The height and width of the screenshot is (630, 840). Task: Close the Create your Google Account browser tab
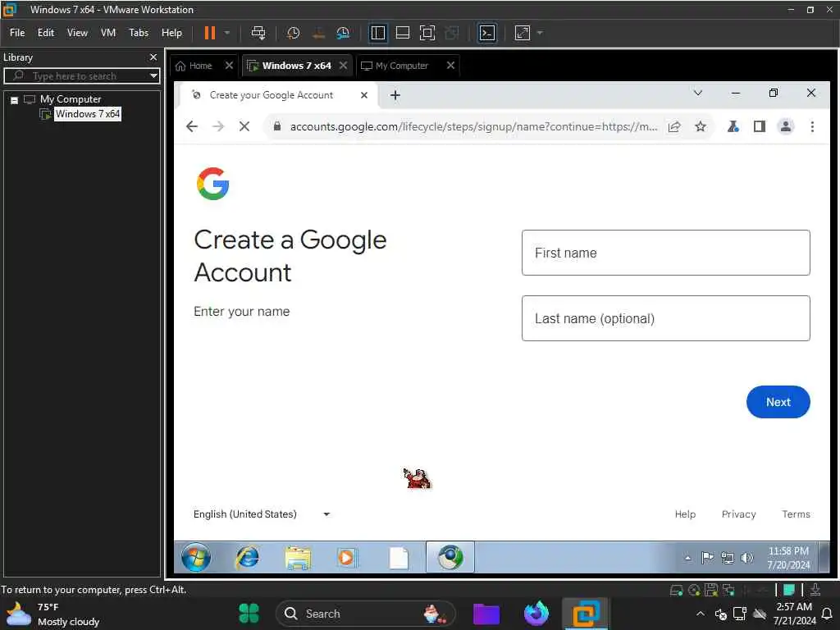coord(364,95)
